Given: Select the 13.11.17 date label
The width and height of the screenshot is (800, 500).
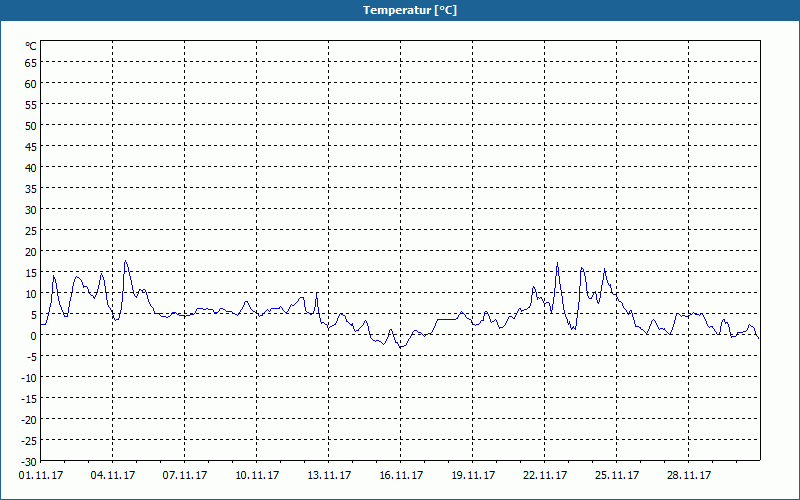Looking at the screenshot, I should pyautogui.click(x=329, y=475).
